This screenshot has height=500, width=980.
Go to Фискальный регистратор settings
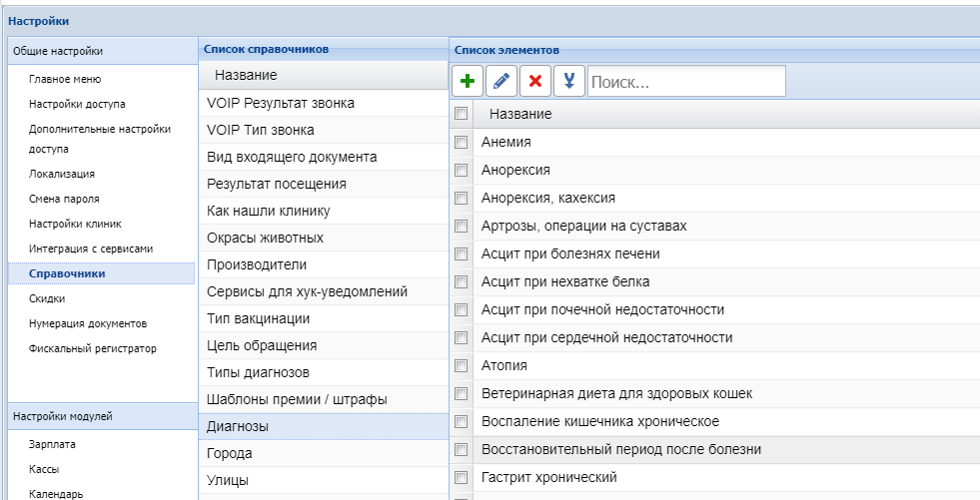(x=92, y=348)
